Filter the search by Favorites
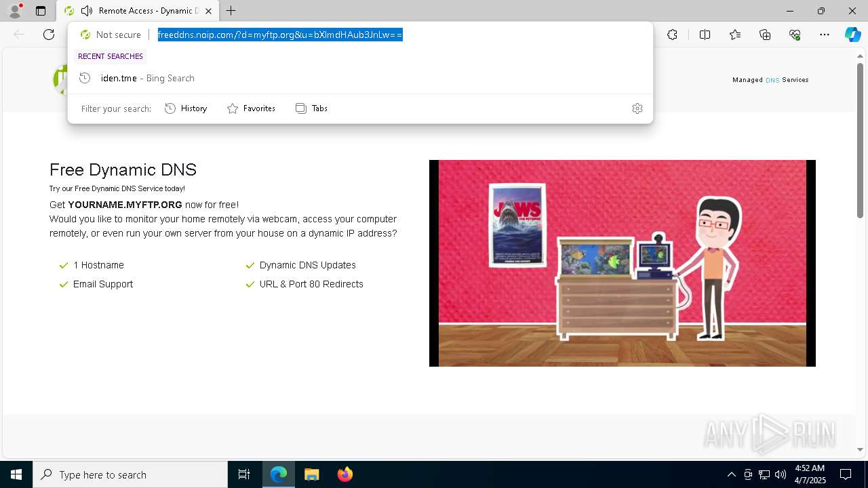The image size is (868, 488). pyautogui.click(x=251, y=108)
